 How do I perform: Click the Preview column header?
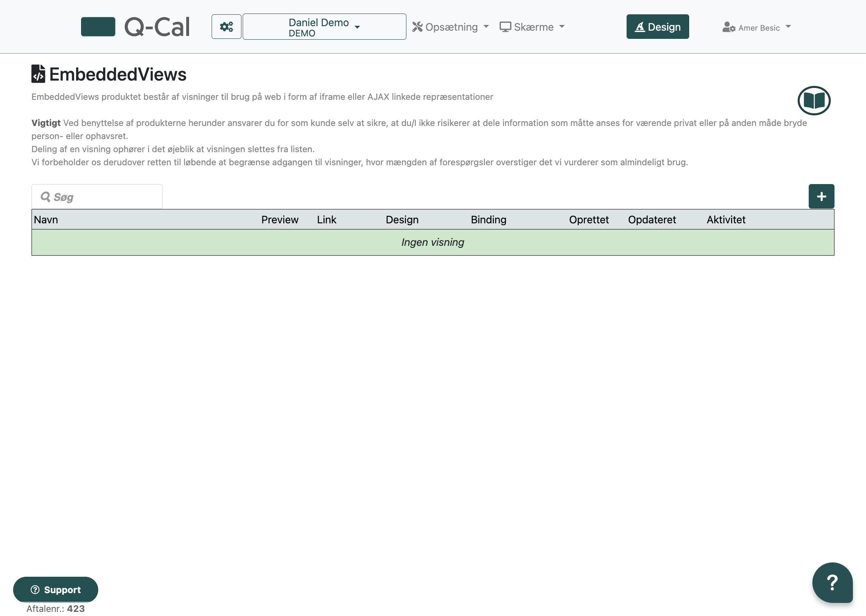[280, 220]
